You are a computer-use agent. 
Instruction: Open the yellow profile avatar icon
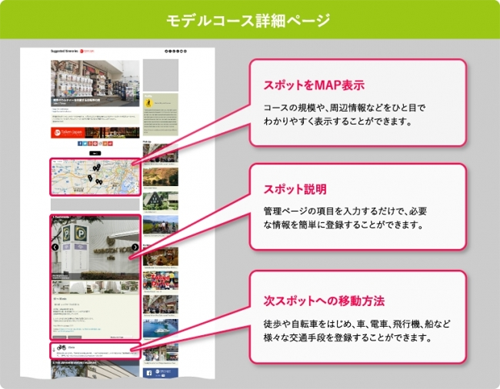point(148,103)
